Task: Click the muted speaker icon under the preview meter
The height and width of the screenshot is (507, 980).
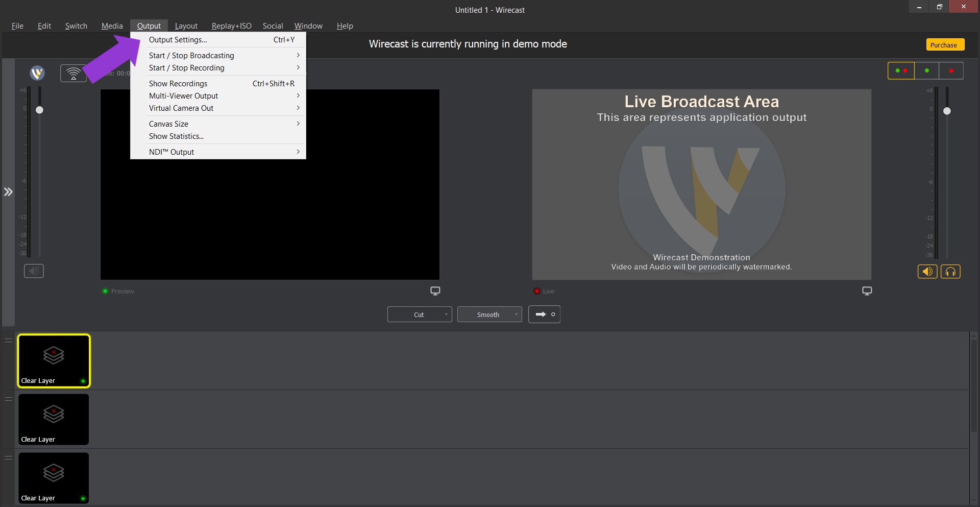Action: (x=34, y=271)
